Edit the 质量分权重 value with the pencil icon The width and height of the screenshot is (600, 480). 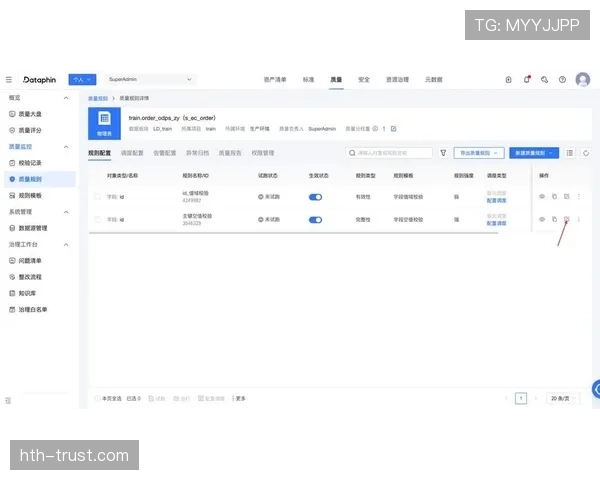393,129
